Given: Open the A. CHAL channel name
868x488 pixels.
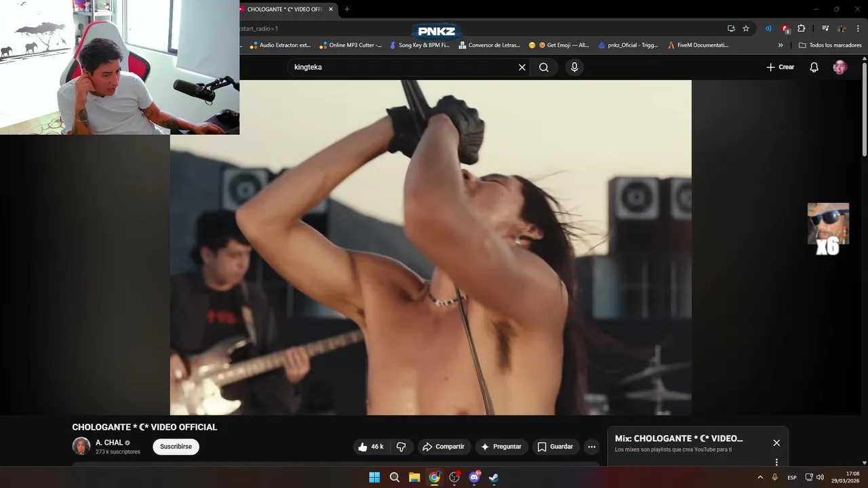Looking at the screenshot, I should 109,443.
